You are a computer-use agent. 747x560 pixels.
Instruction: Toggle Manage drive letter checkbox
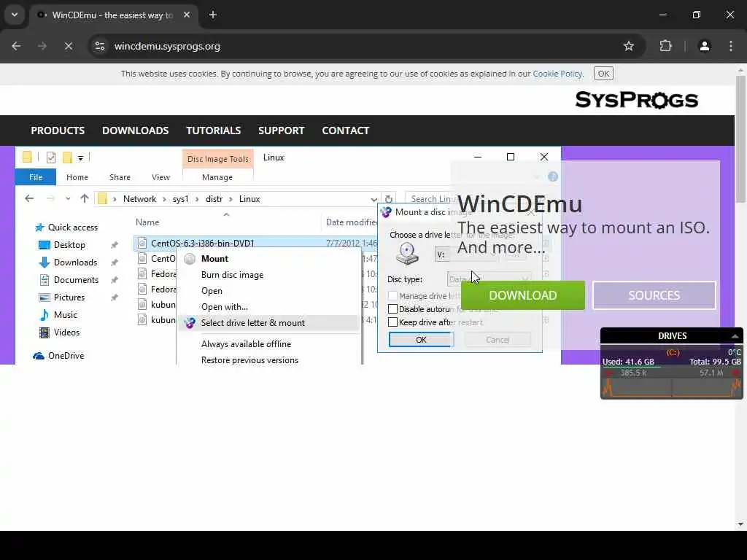[392, 296]
